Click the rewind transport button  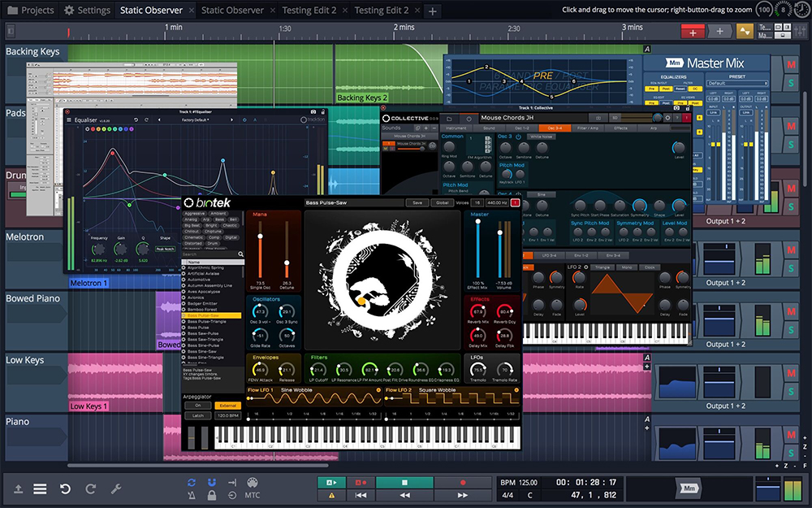pos(404,496)
